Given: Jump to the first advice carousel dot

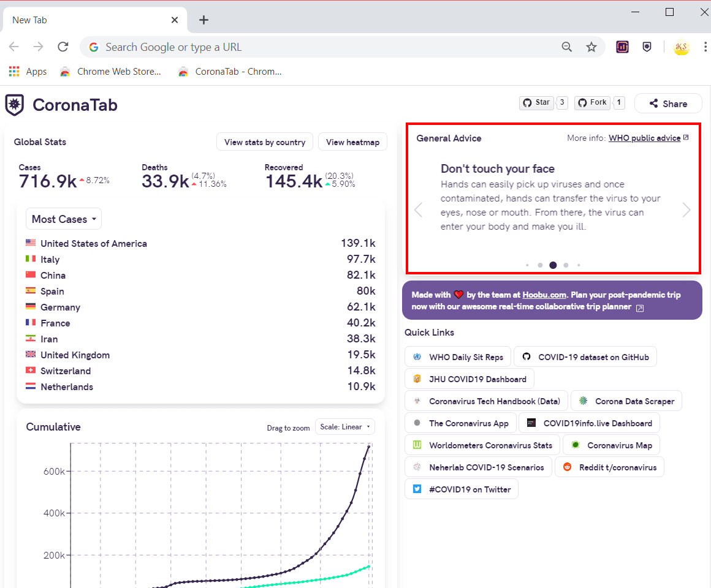Looking at the screenshot, I should click(527, 265).
